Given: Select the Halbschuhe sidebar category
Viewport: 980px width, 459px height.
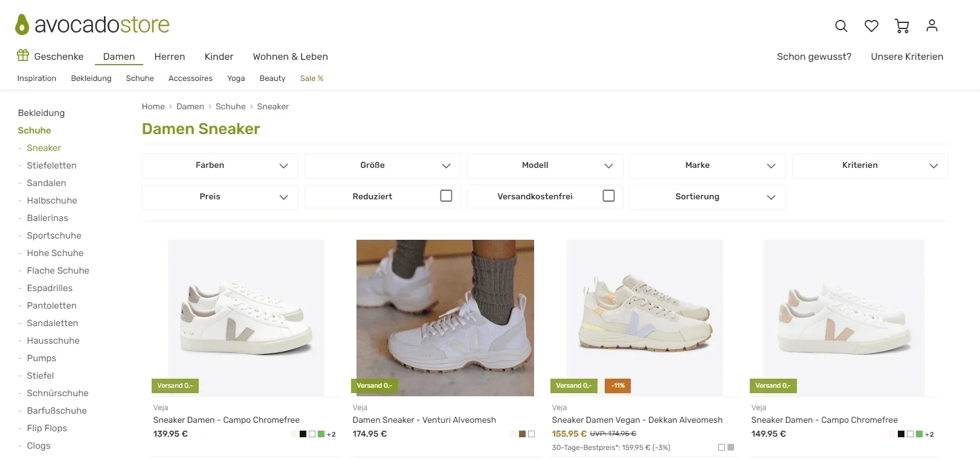Looking at the screenshot, I should [52, 201].
